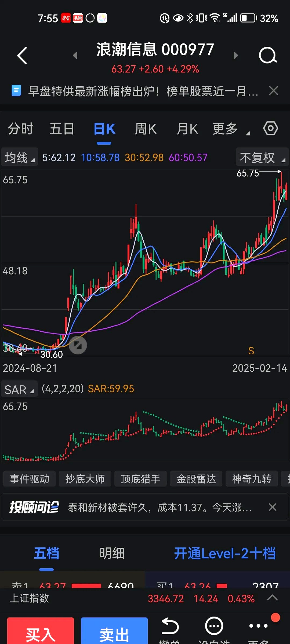Tap the 神奇九转 tool button
The width and height of the screenshot is (290, 644).
252,479
